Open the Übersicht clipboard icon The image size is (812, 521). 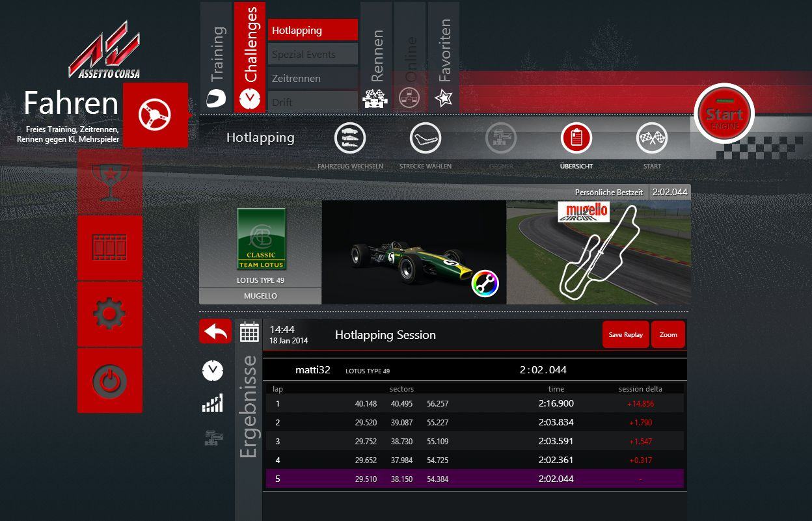(x=576, y=138)
